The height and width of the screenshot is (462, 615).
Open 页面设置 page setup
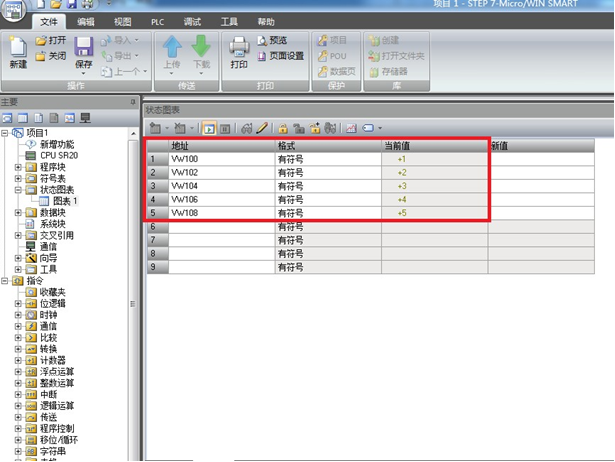280,56
